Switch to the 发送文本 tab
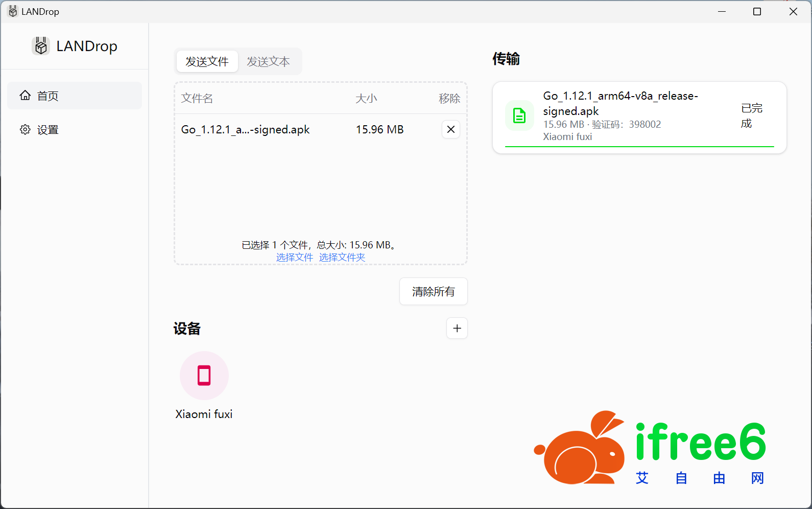The image size is (812, 509). click(x=268, y=62)
